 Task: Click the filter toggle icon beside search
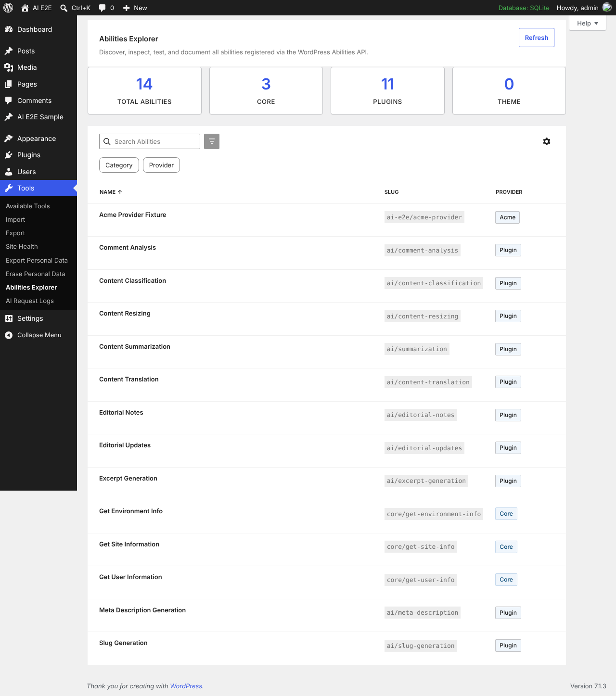tap(212, 141)
